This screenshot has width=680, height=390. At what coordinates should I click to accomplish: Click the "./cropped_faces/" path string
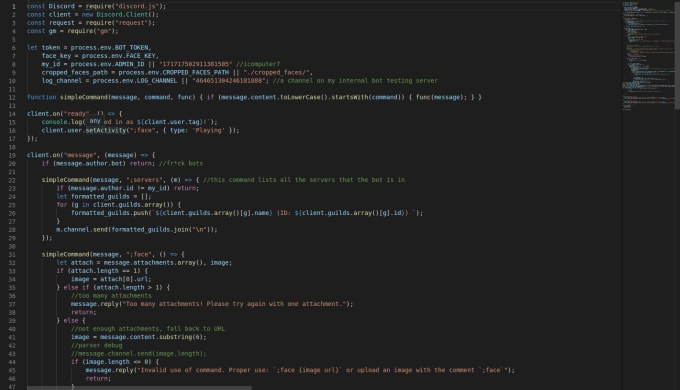tap(276, 72)
